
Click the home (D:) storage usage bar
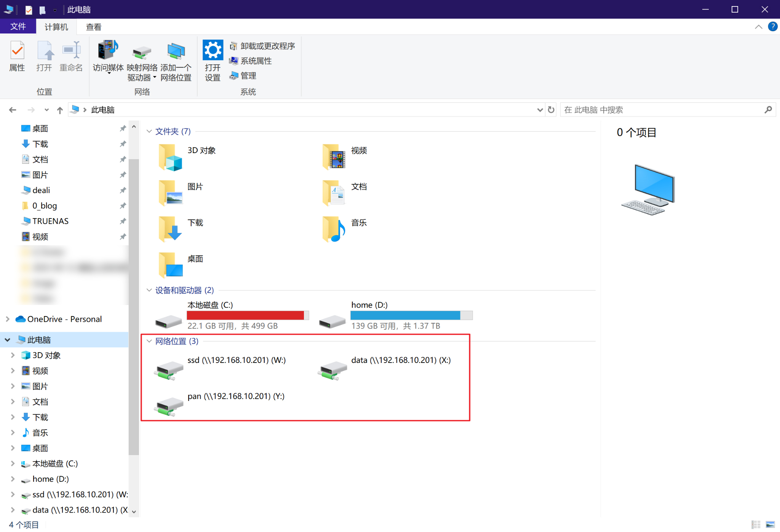(x=411, y=315)
